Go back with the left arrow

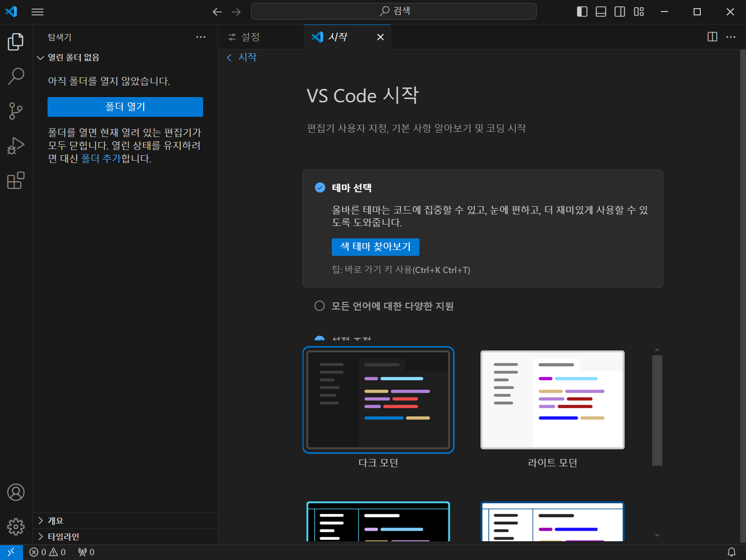coord(217,12)
